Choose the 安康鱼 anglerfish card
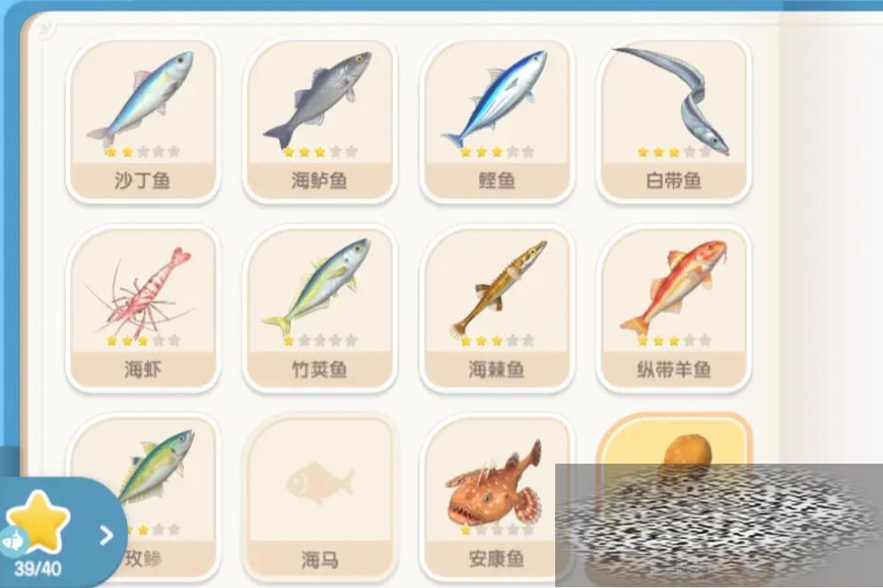This screenshot has height=588, width=883. point(497,498)
